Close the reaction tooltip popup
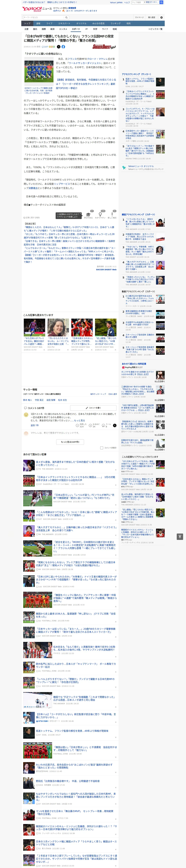Screen dimensions: 186x868 [80, 214]
